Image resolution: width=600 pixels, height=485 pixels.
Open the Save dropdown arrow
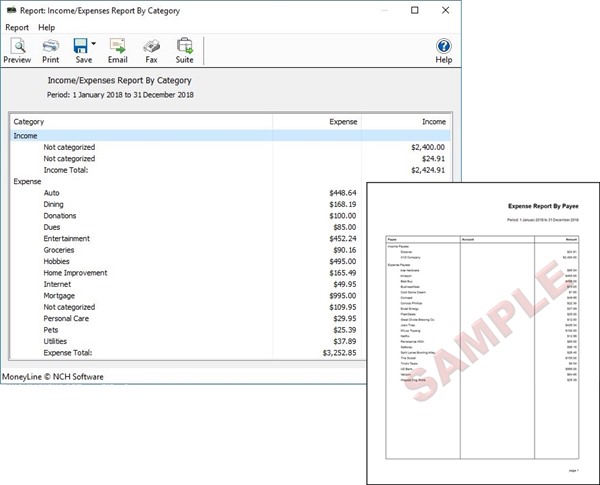[94, 44]
